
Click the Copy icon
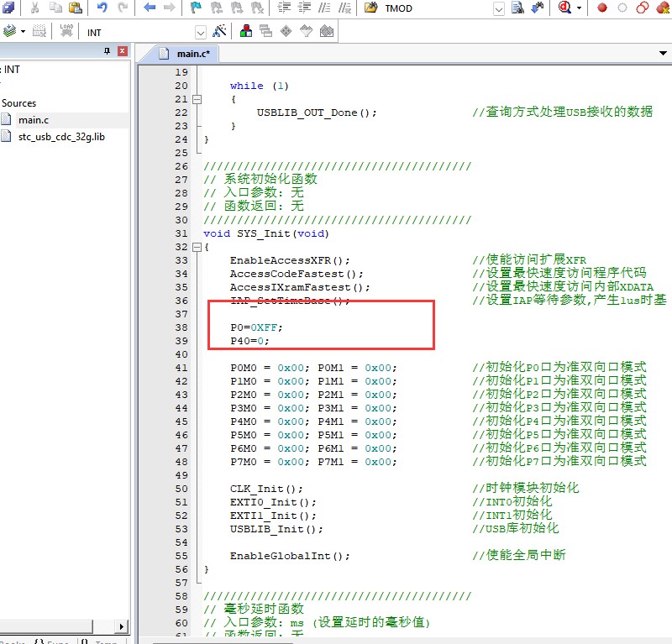(x=55, y=8)
